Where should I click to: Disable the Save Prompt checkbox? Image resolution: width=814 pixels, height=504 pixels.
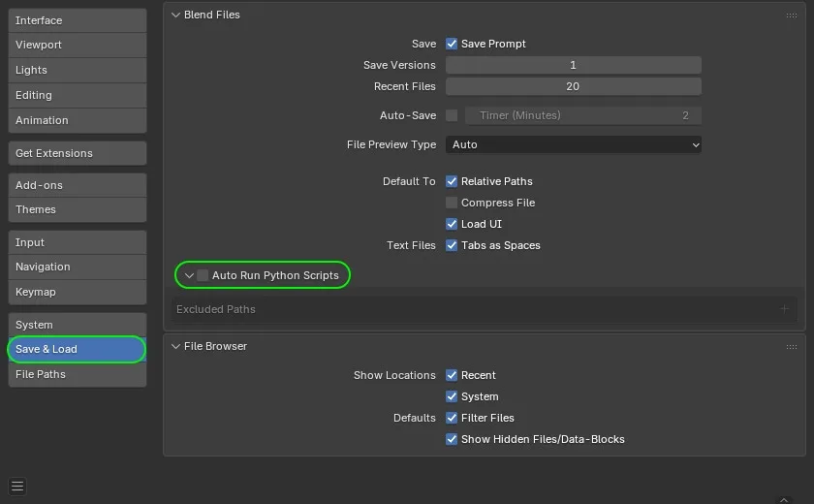click(452, 44)
